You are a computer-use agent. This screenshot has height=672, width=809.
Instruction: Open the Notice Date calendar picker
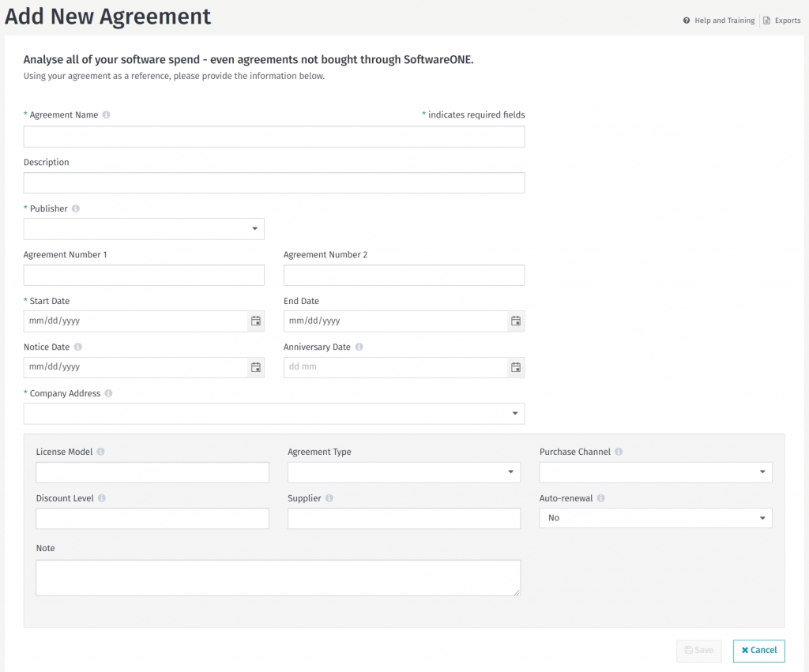[x=255, y=367]
